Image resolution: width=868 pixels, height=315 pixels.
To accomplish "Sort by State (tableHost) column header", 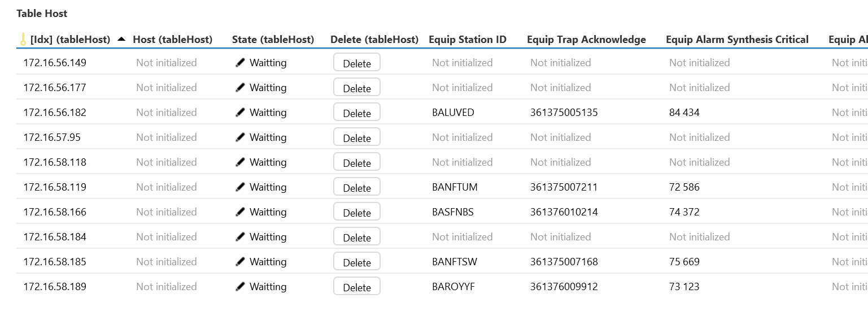I will pyautogui.click(x=273, y=40).
